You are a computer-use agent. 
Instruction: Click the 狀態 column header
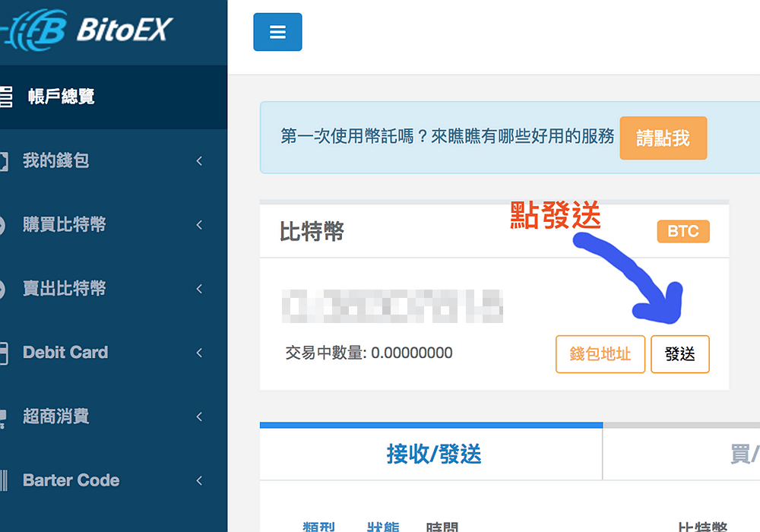point(384,526)
